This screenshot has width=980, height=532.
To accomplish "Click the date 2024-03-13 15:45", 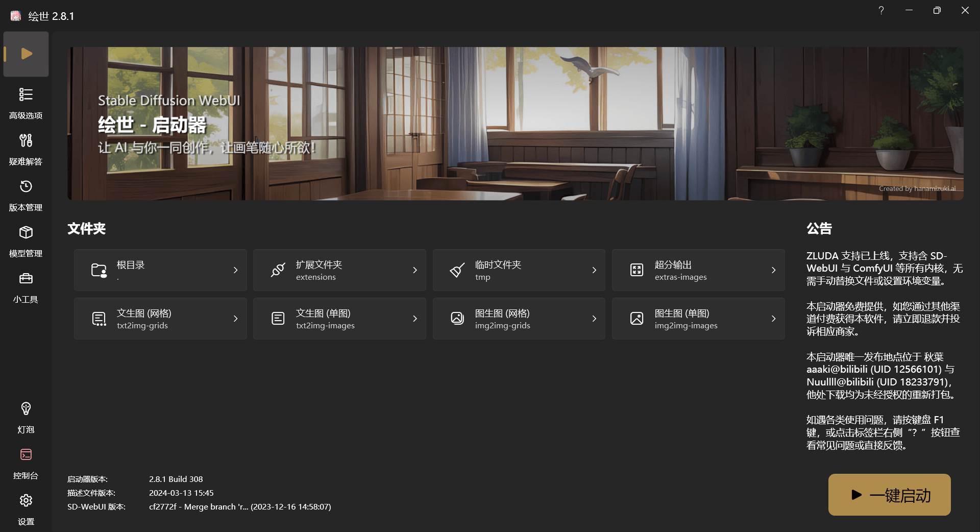I will 181,493.
